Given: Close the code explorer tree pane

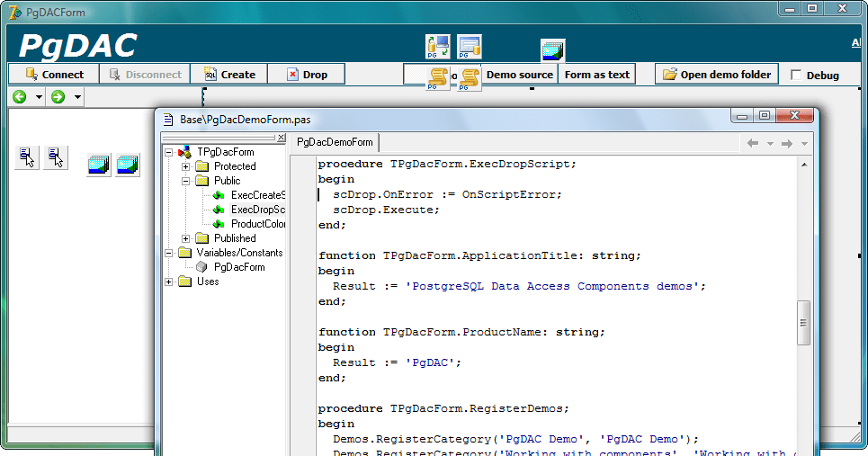Looking at the screenshot, I should (x=282, y=138).
